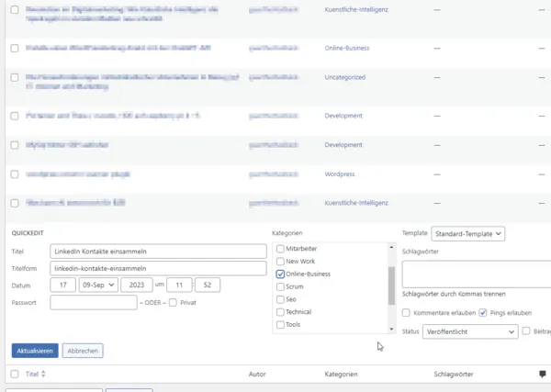The width and height of the screenshot is (551, 392).
Task: Tick the Seo category checkbox
Action: (x=280, y=299)
